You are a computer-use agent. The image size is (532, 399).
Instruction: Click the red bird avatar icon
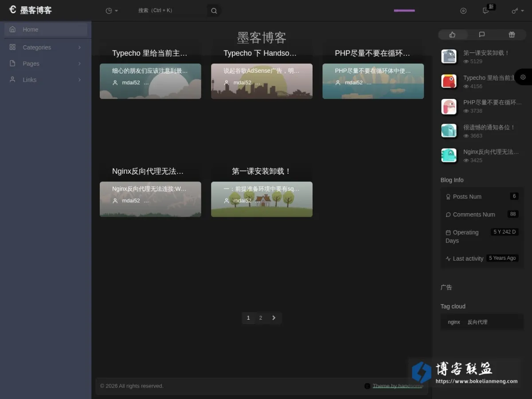(449, 81)
